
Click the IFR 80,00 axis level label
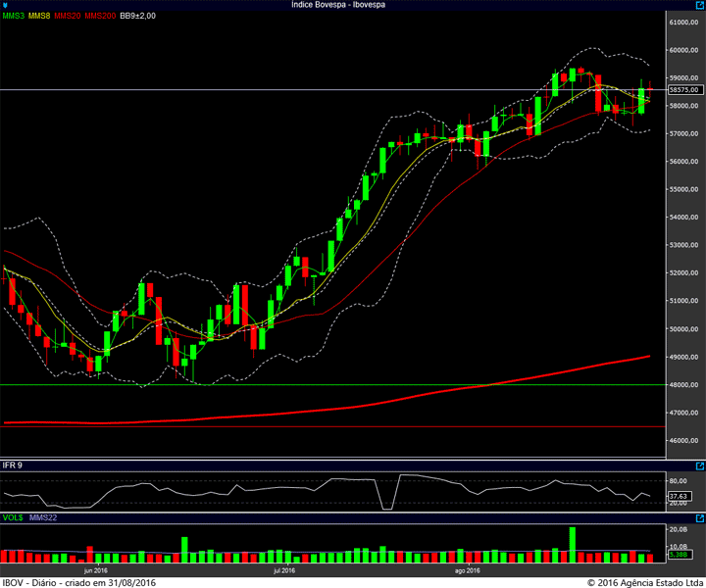[679, 480]
